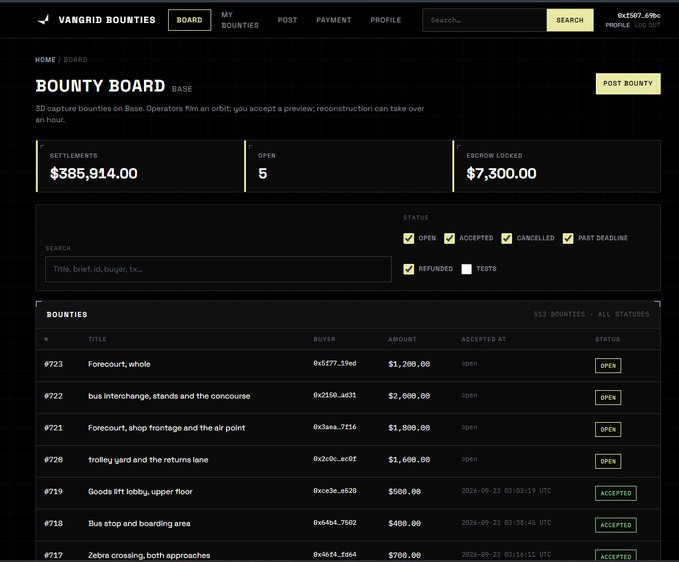Screen dimensions: 679x562
Task: Click the Accepted badge for bounty #719
Action: click(x=616, y=493)
